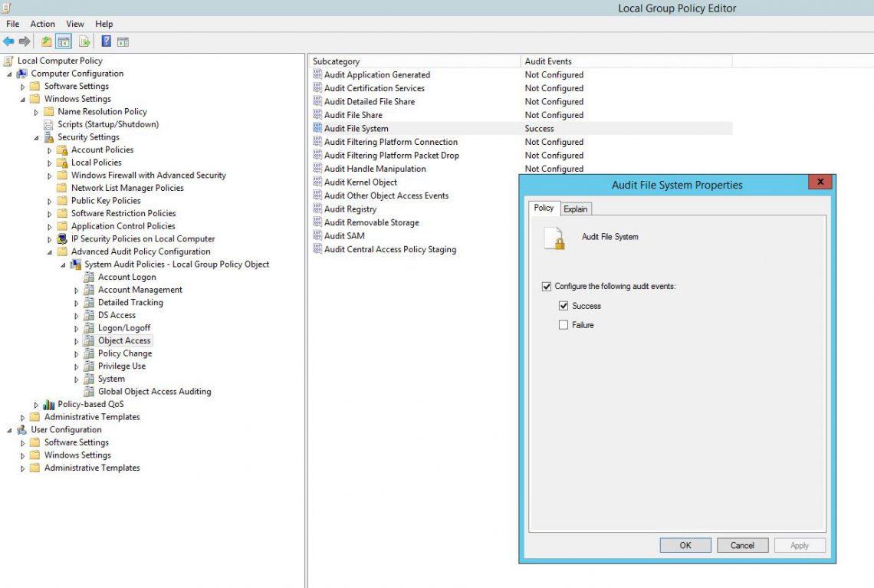Toggle the Show/Hide Console Tree icon

pos(64,41)
